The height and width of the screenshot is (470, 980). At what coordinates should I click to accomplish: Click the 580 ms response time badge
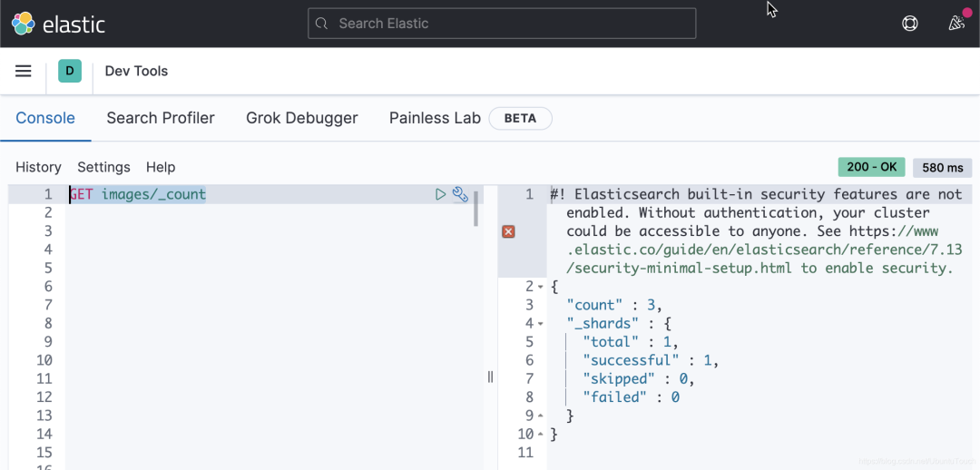[943, 168]
